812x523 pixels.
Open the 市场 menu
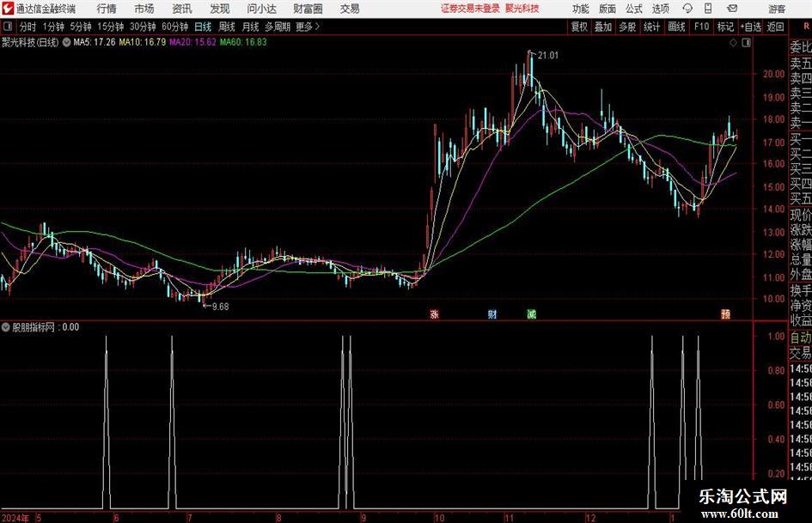[x=144, y=9]
